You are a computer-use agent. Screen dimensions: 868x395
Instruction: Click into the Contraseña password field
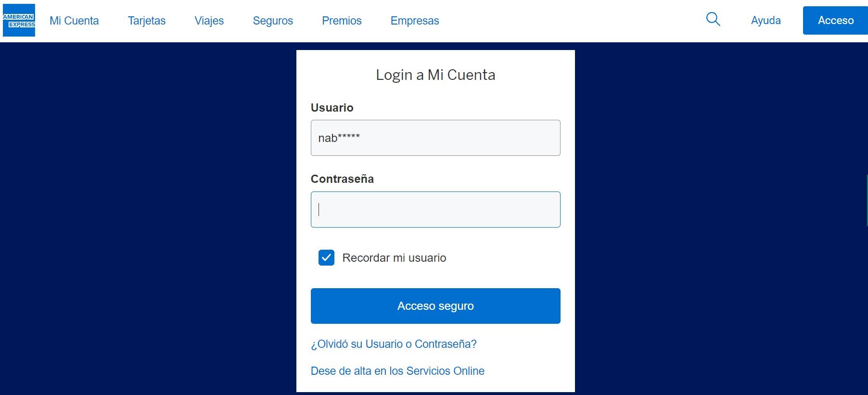[435, 210]
